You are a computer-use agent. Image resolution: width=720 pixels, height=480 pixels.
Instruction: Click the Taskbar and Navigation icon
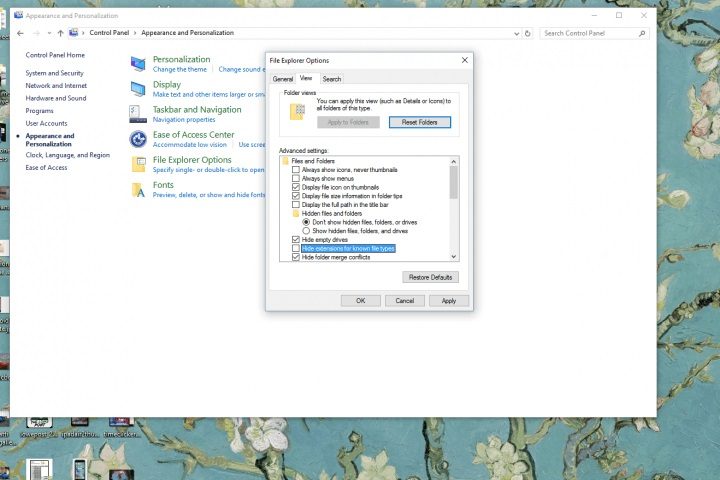138,114
